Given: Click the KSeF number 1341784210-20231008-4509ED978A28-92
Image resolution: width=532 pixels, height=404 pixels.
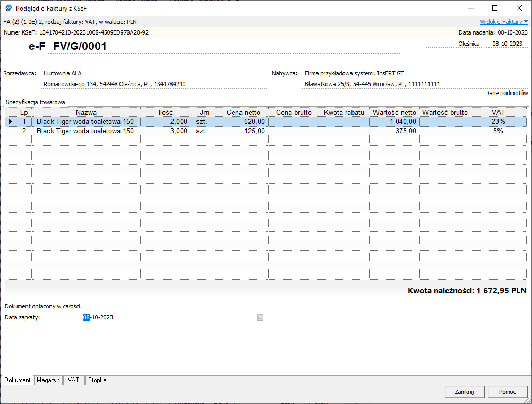Looking at the screenshot, I should [x=94, y=32].
